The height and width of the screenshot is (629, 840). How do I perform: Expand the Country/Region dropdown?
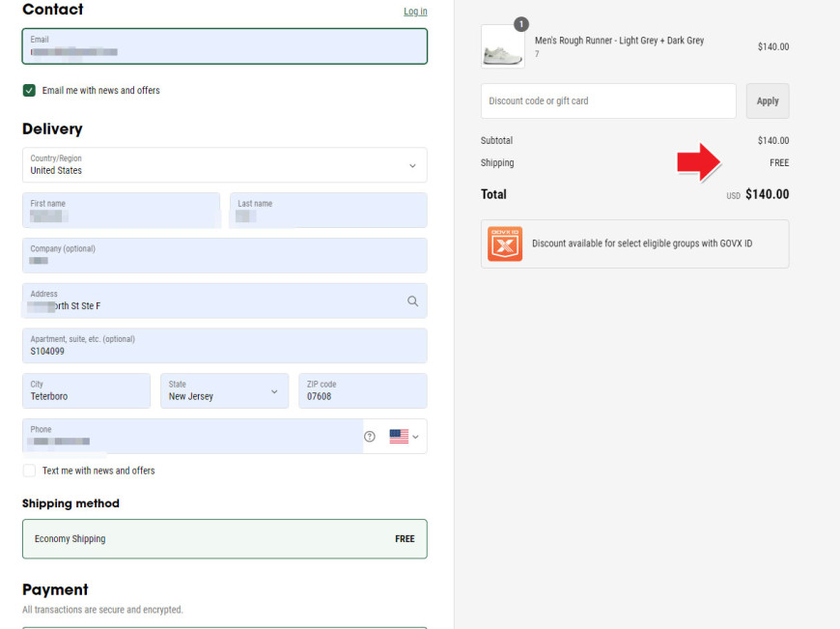[x=224, y=165]
